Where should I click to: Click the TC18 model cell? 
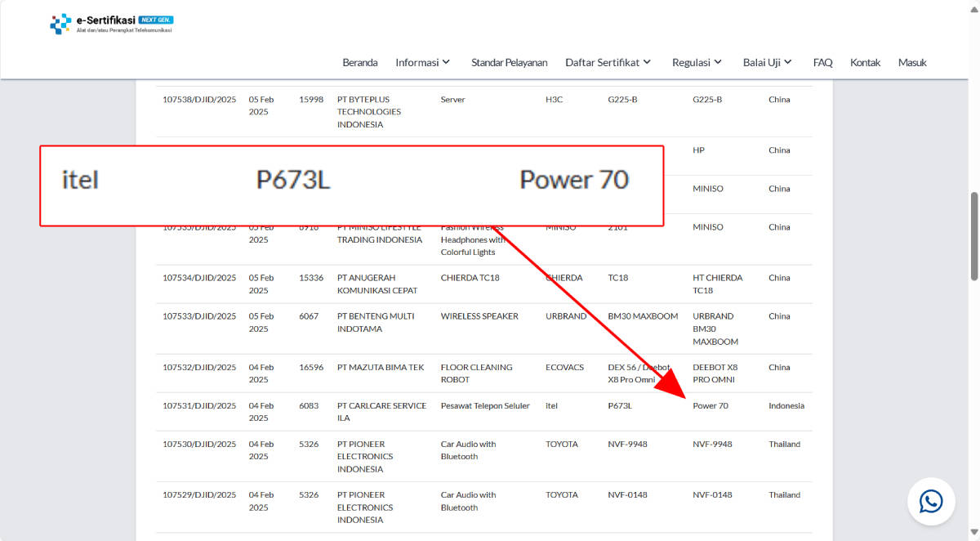click(618, 278)
